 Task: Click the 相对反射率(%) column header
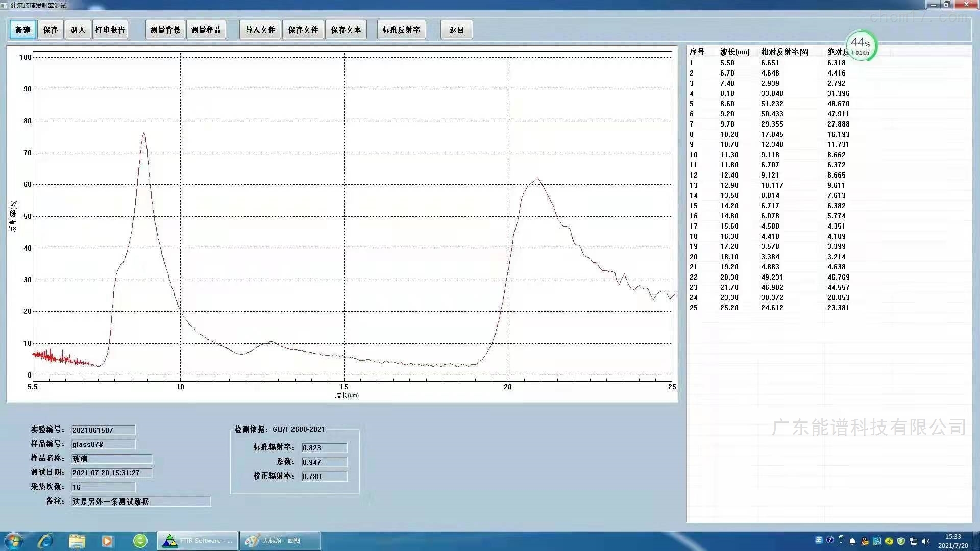coord(785,52)
